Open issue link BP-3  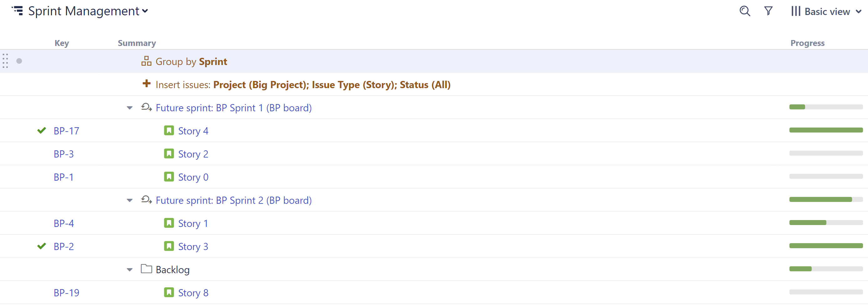(64, 154)
